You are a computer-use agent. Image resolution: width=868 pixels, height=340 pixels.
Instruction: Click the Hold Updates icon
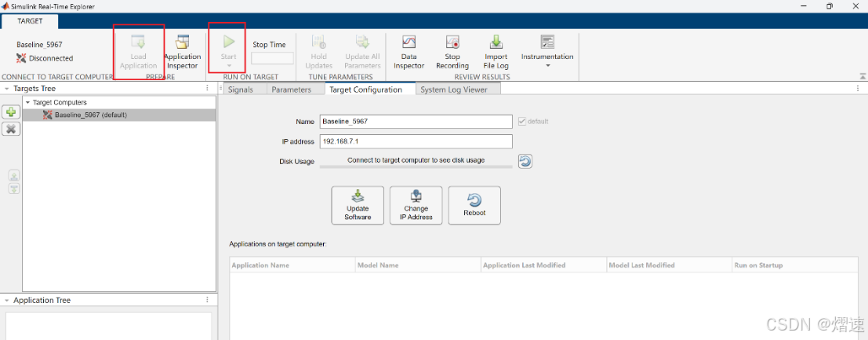point(319,42)
